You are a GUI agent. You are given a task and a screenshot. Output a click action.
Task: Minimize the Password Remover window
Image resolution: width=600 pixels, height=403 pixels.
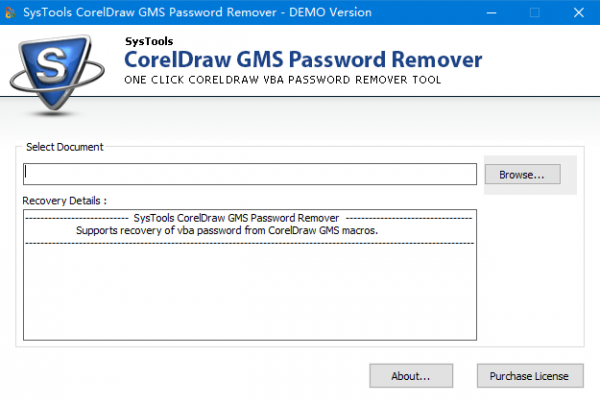[490, 12]
